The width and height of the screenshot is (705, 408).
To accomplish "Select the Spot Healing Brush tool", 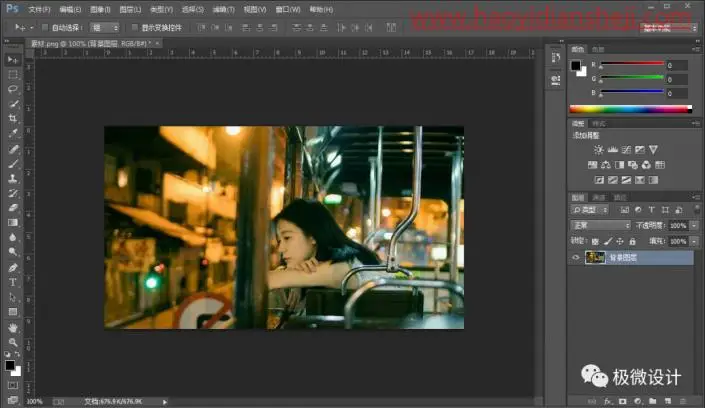I will [13, 149].
